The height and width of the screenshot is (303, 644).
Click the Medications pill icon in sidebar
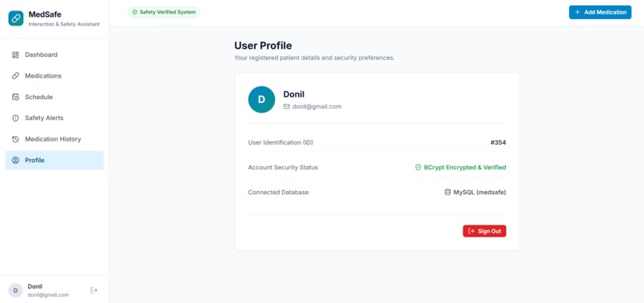pos(16,76)
